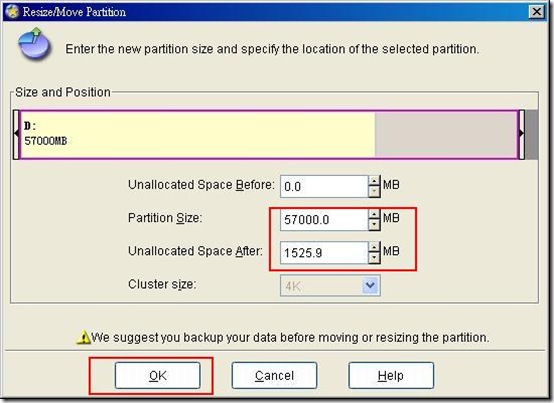Increase Unallocated Space After up arrow

pos(374,247)
